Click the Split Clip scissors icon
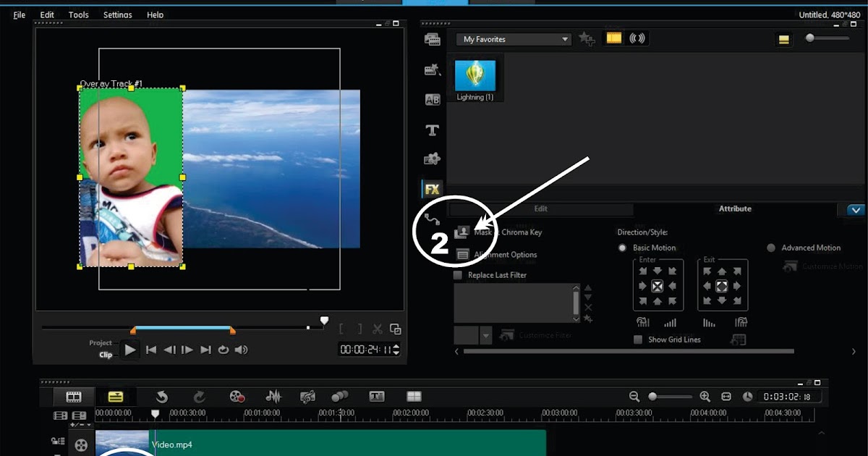Screen dimensions: 868x456 point(378,329)
